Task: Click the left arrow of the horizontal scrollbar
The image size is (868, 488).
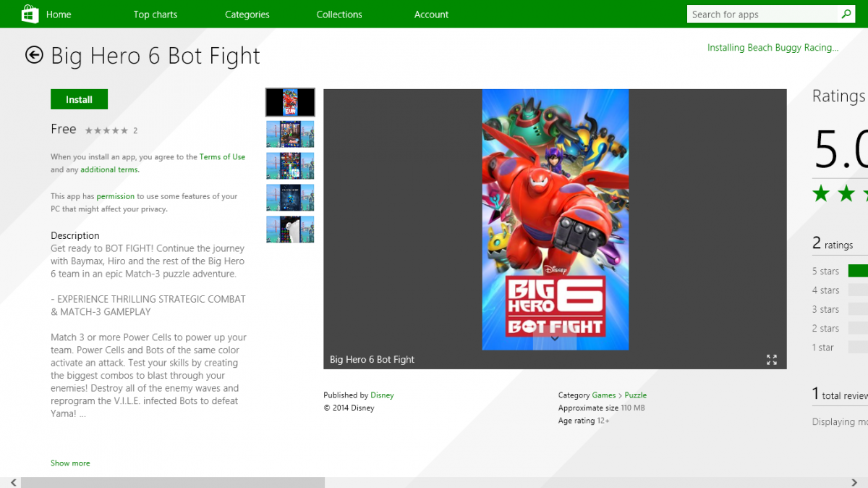Action: coord(14,482)
